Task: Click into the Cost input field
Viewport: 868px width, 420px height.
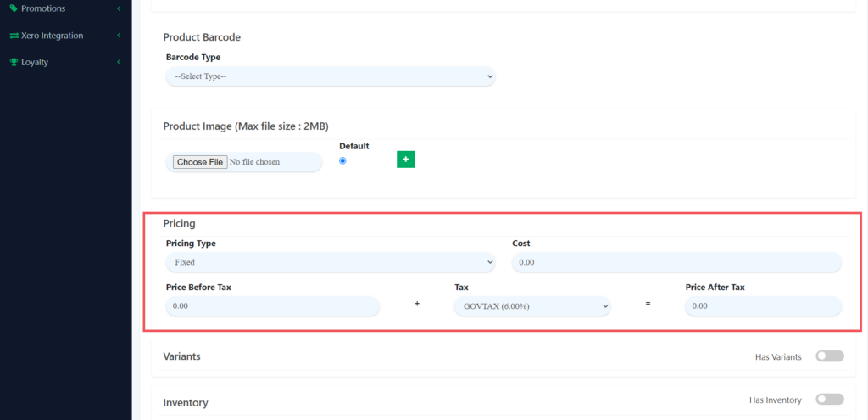Action: [676, 262]
